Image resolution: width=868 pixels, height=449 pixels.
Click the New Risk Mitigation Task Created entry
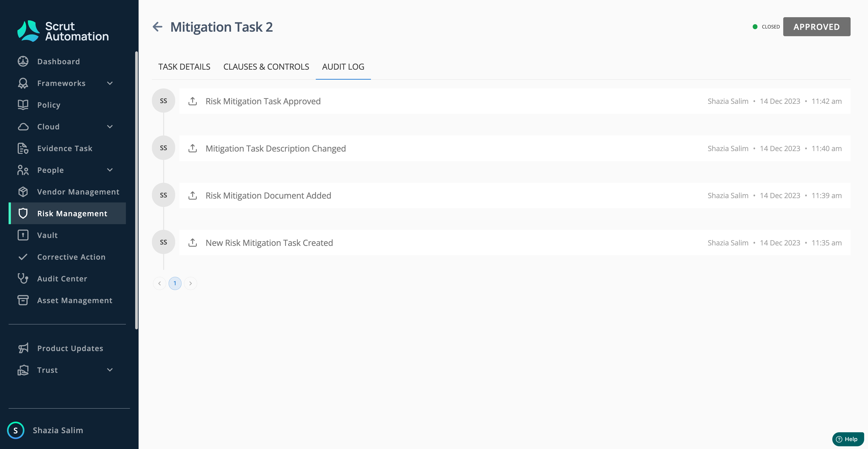pyautogui.click(x=514, y=243)
